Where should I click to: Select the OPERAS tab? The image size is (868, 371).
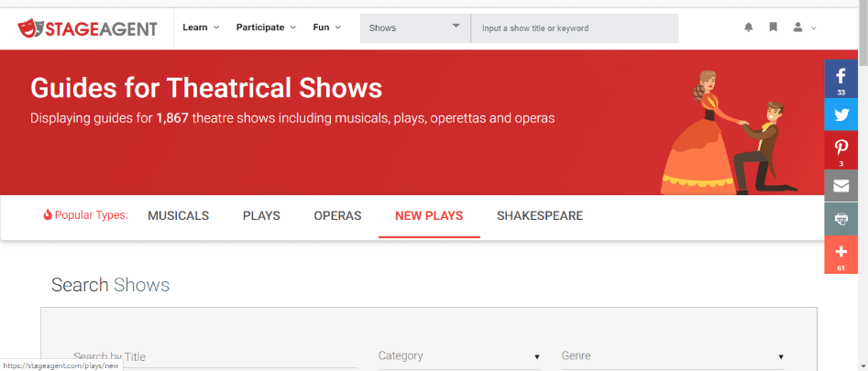coord(337,215)
